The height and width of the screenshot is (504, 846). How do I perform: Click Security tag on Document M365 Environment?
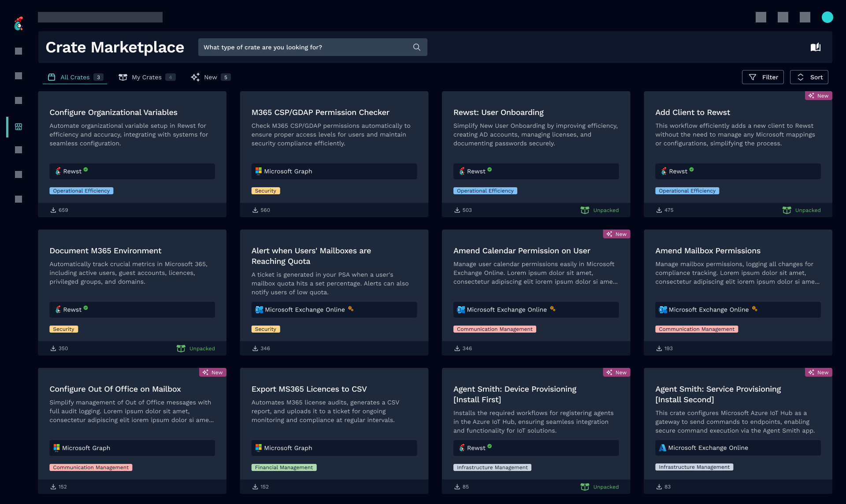click(63, 329)
